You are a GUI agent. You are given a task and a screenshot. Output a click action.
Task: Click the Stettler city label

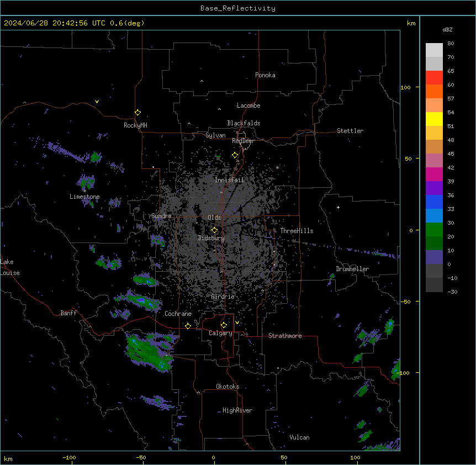350,131
